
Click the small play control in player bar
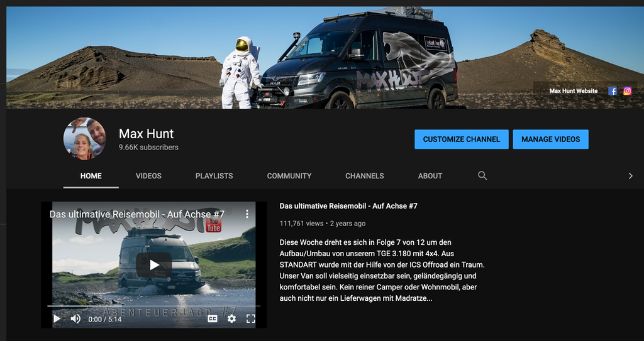pos(57,319)
